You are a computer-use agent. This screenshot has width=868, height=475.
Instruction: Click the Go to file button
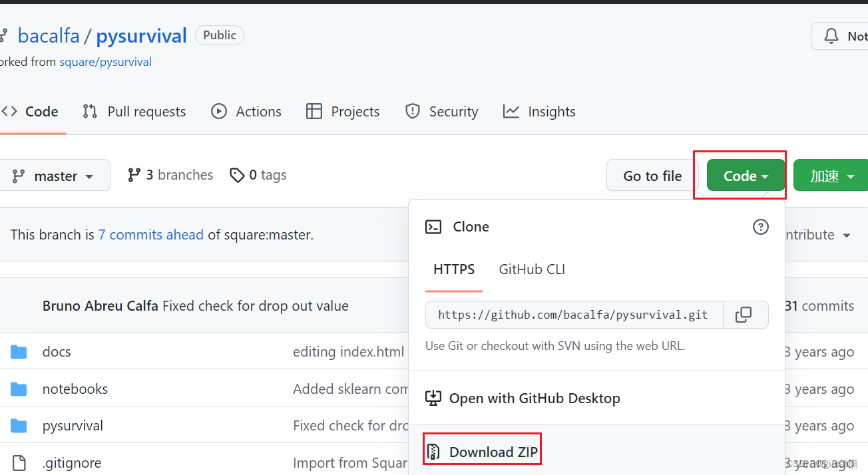pos(652,176)
